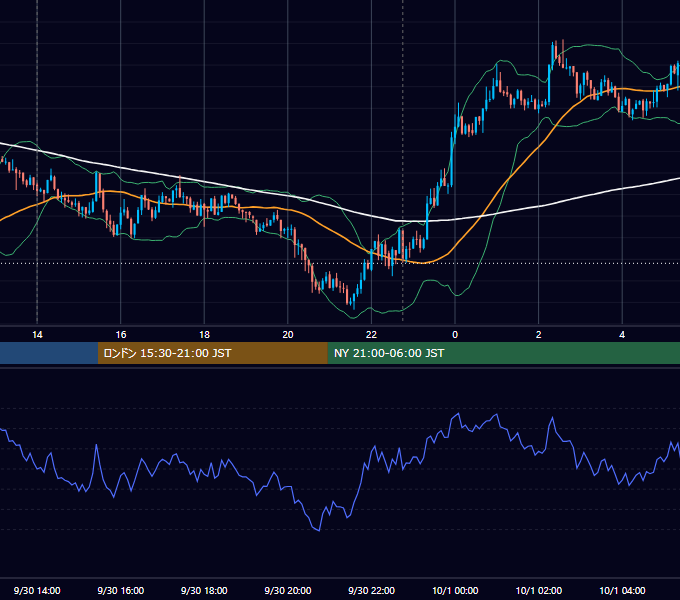This screenshot has height=600, width=680.
Task: Click the 10/1 04:00 date label
Action: [x=622, y=590]
